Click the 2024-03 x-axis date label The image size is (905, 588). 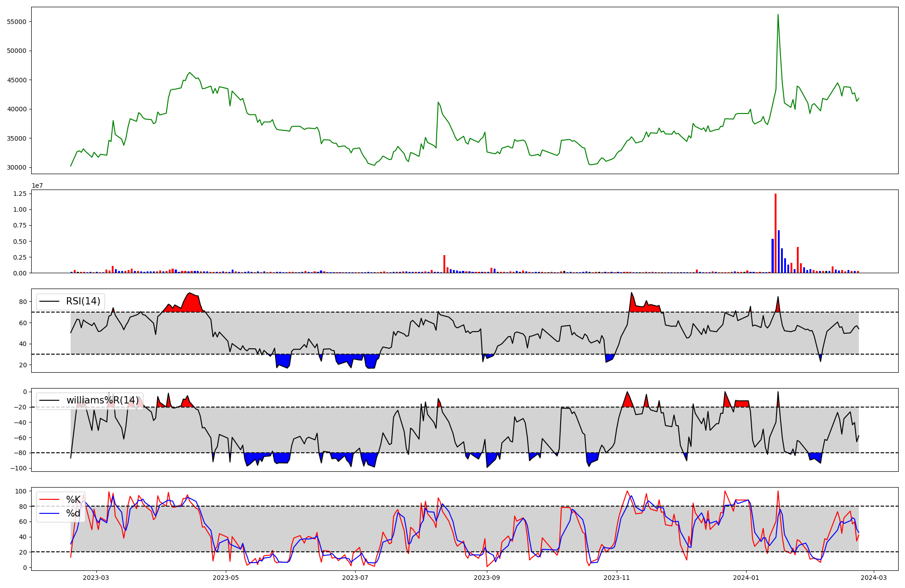click(x=873, y=578)
